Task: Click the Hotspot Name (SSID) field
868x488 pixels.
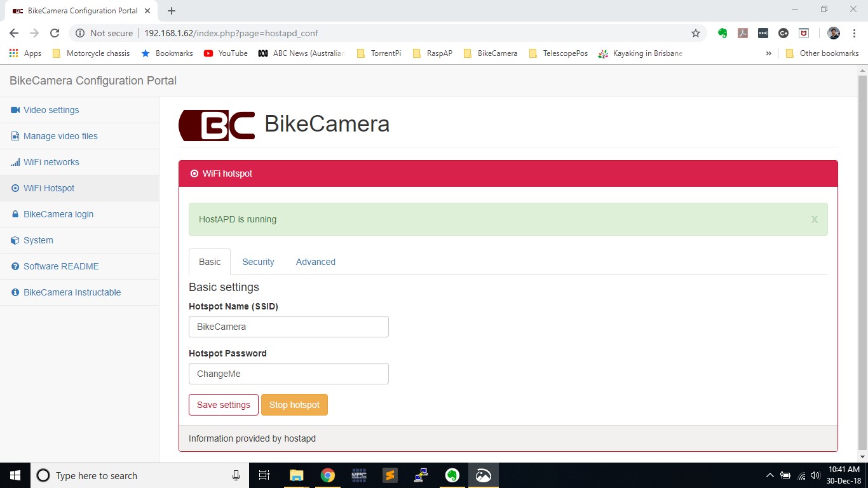Action: pos(288,327)
